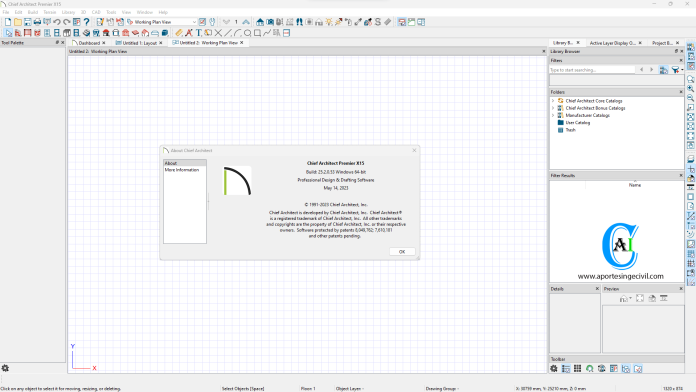Switch to the Dashboard tab
The image size is (696, 392).
[x=89, y=43]
